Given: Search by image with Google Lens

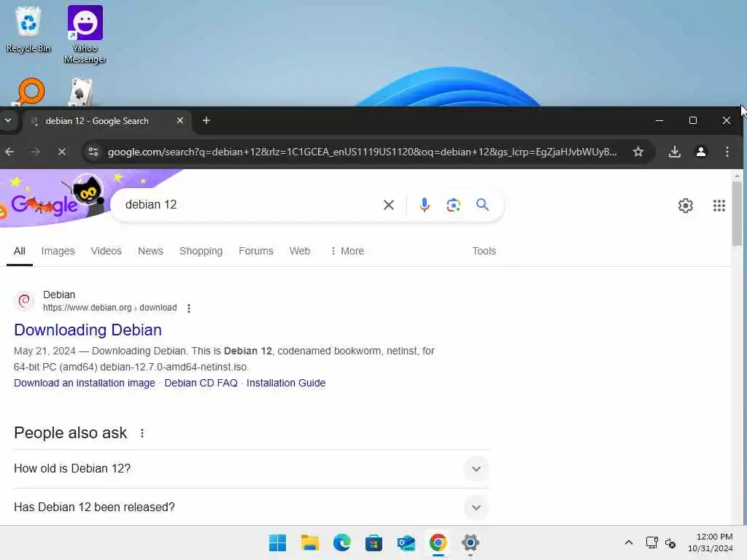Looking at the screenshot, I should coord(453,205).
